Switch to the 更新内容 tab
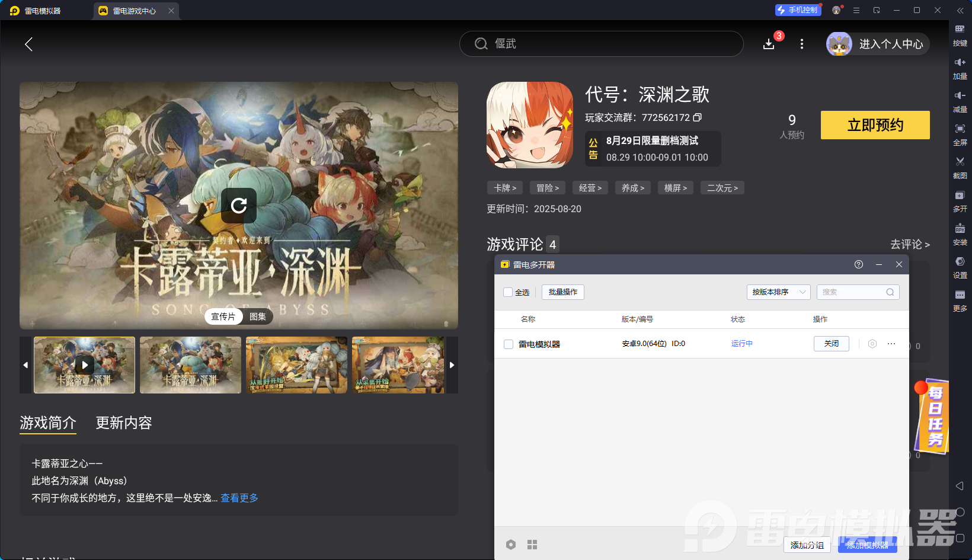The height and width of the screenshot is (560, 972). pyautogui.click(x=124, y=423)
